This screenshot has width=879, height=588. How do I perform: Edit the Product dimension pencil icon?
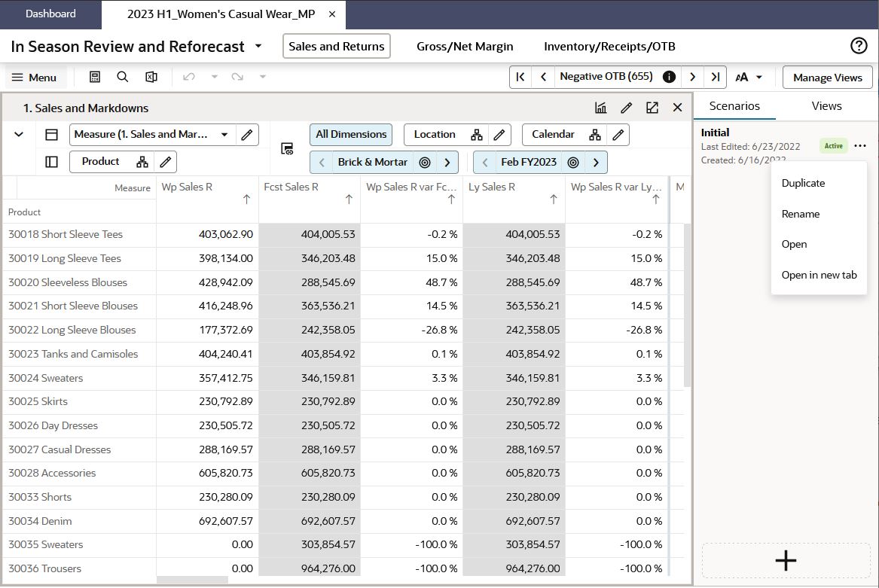[x=166, y=162]
